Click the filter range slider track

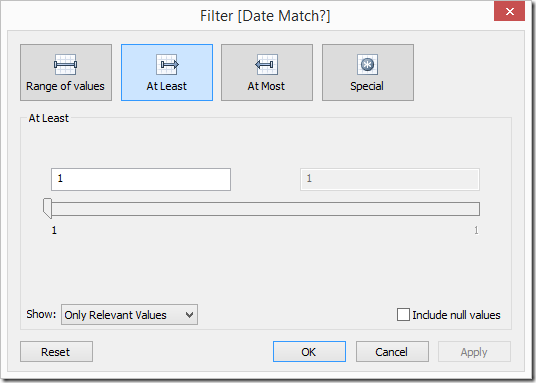click(x=266, y=209)
